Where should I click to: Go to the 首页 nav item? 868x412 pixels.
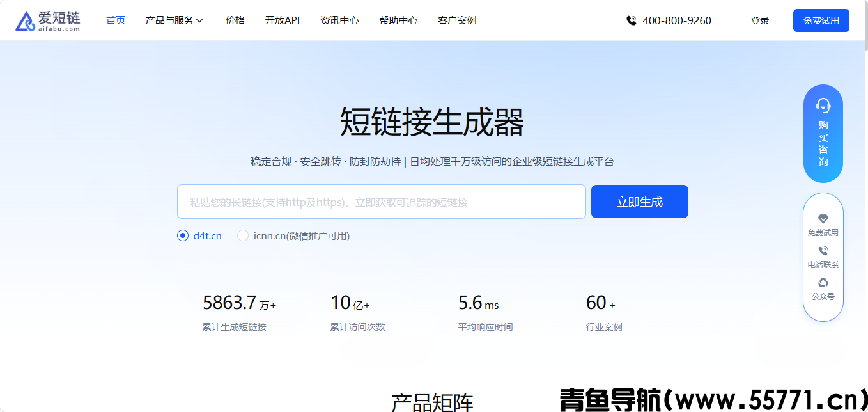tap(116, 20)
